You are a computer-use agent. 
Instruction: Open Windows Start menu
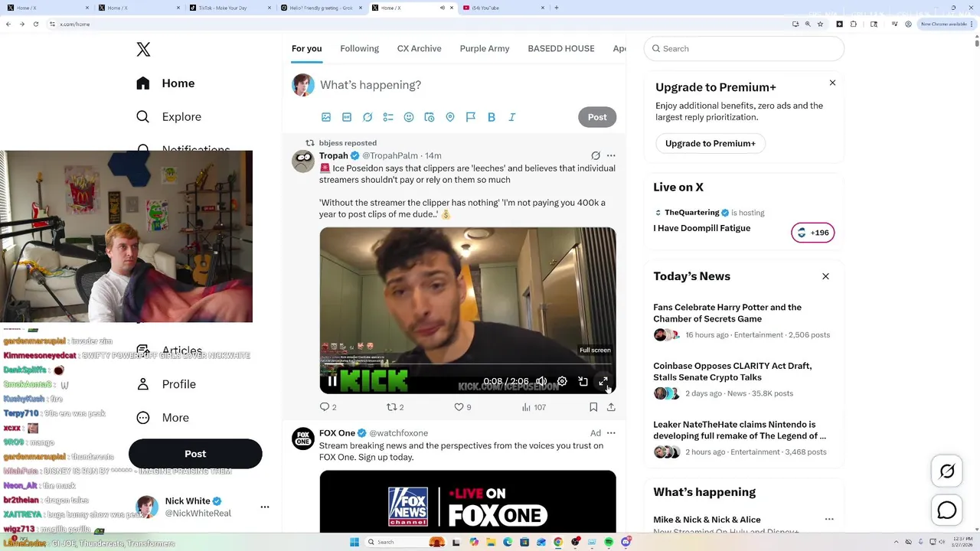click(x=354, y=542)
